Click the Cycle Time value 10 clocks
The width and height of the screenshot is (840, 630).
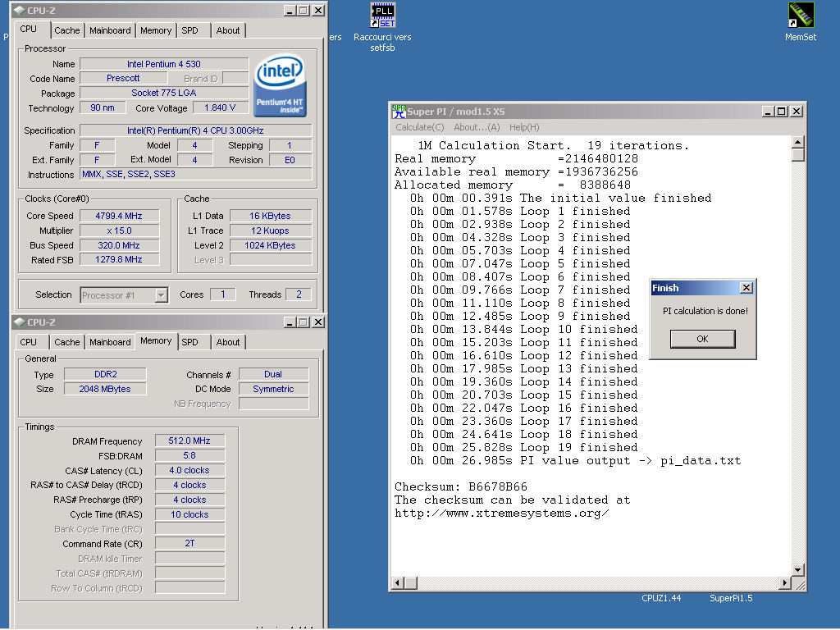click(189, 515)
